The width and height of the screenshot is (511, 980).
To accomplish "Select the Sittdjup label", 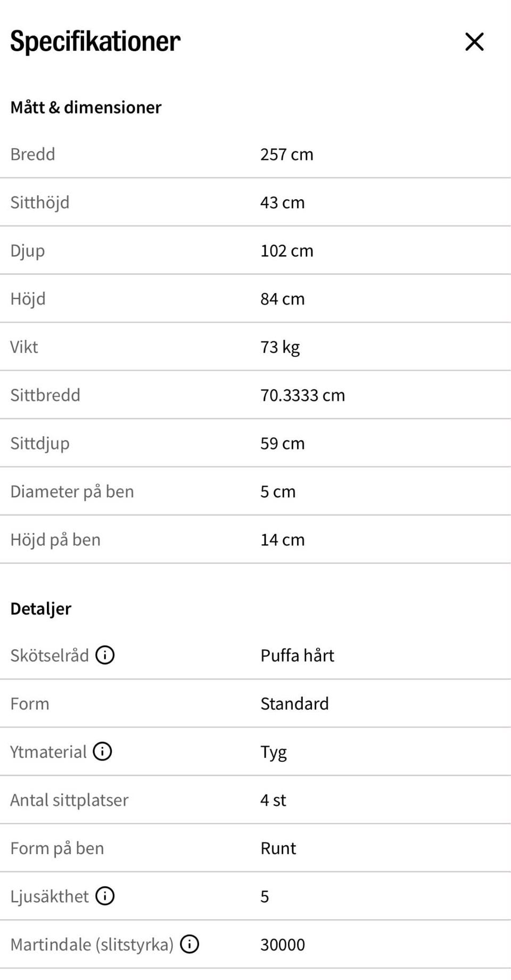I will (x=40, y=444).
